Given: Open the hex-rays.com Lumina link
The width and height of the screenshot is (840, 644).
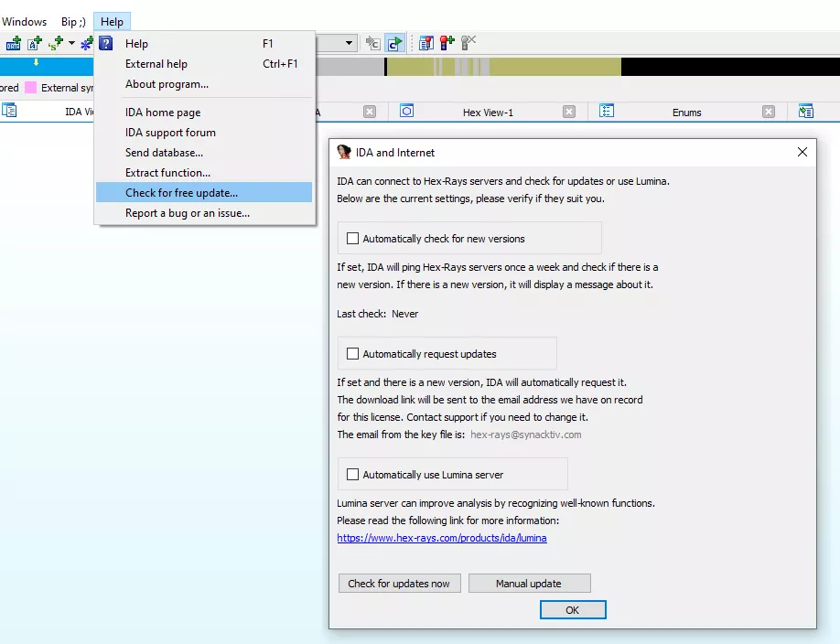Looking at the screenshot, I should tap(442, 538).
